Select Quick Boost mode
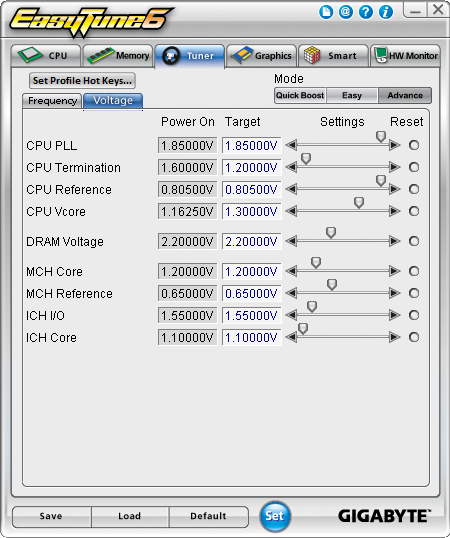Image resolution: width=450 pixels, height=538 pixels. (x=300, y=95)
